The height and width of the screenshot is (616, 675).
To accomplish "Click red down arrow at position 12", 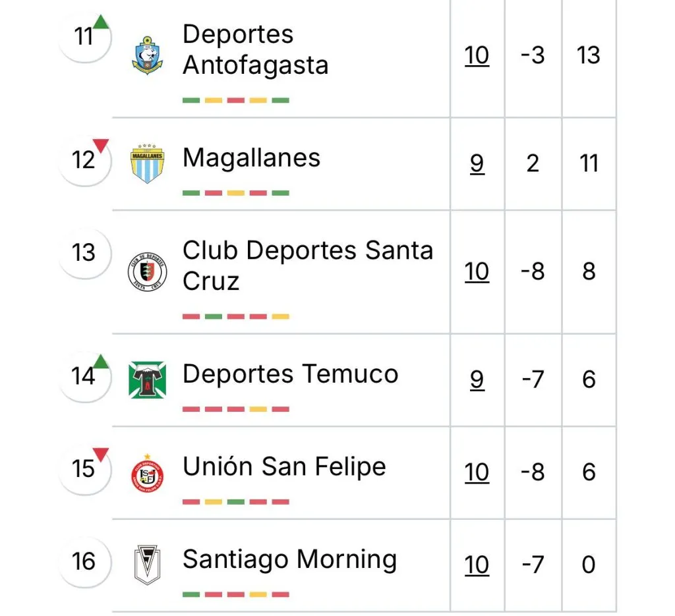I will click(101, 145).
